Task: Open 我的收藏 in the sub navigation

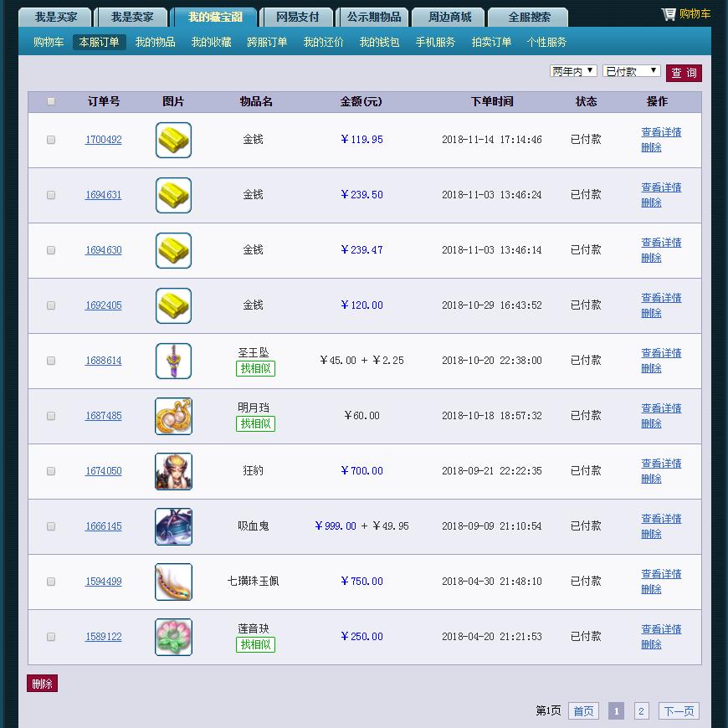Action: point(211,42)
